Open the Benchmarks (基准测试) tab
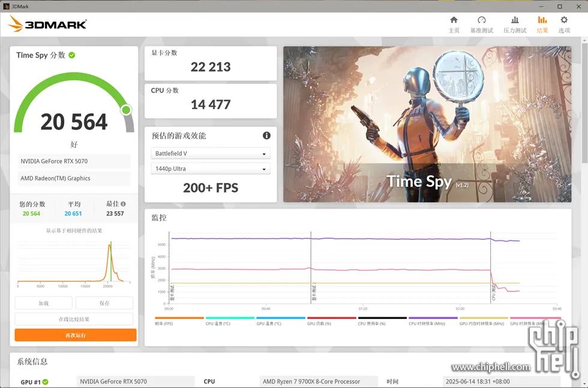This screenshot has height=388, width=588. [481, 25]
